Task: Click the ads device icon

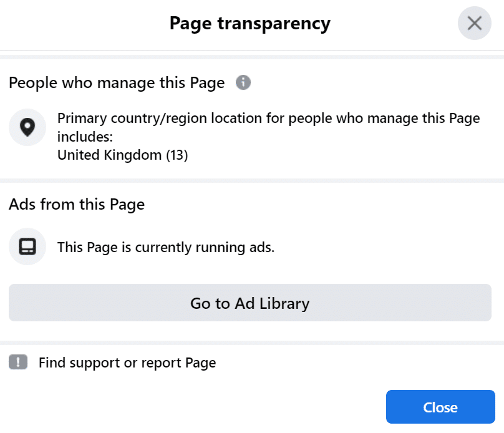Action: tap(27, 246)
